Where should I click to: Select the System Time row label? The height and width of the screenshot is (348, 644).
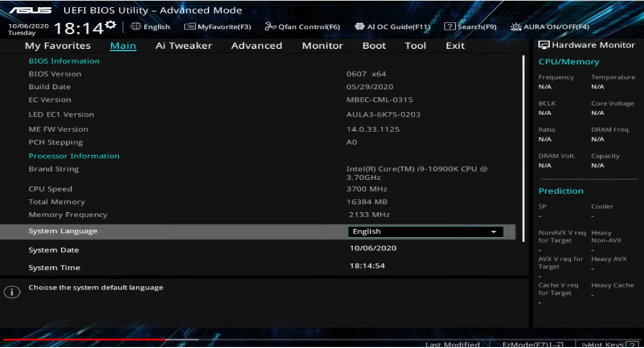tap(54, 268)
